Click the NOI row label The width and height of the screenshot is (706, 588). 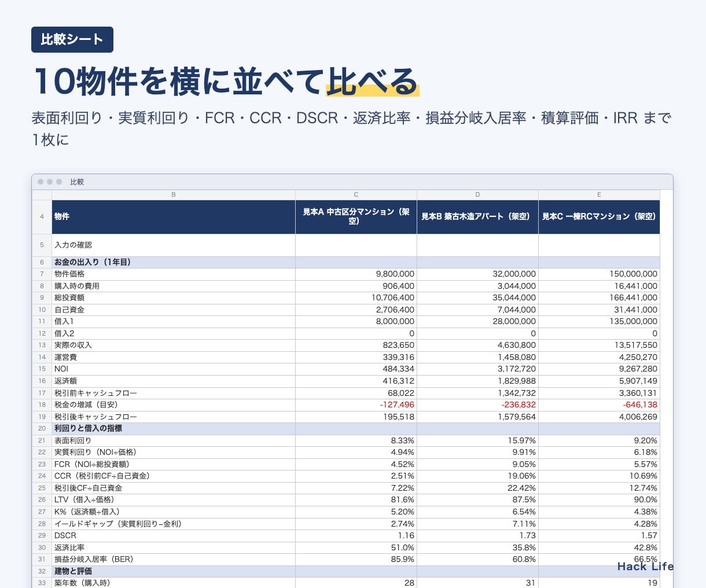(x=61, y=369)
